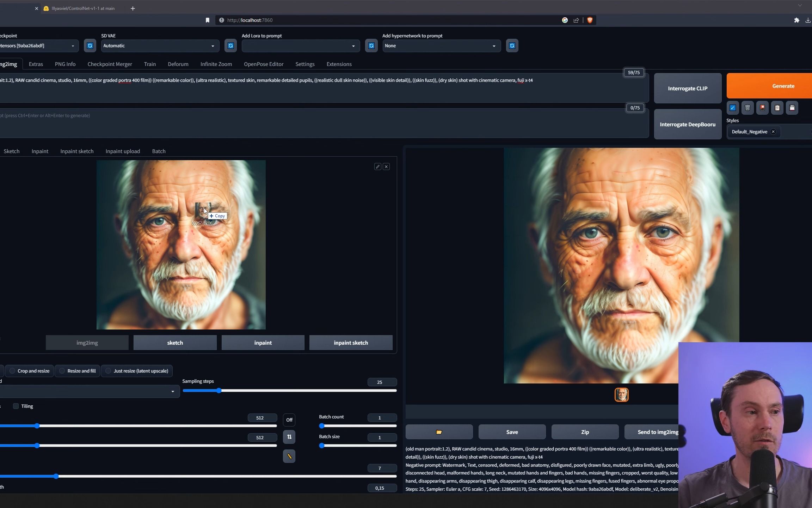Screen dimensions: 812x508
Task: Edit the input image with pencil icon
Action: point(378,167)
